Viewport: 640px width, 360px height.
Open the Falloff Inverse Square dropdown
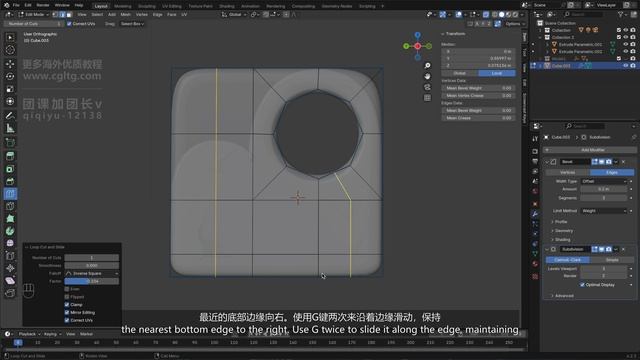(x=91, y=273)
